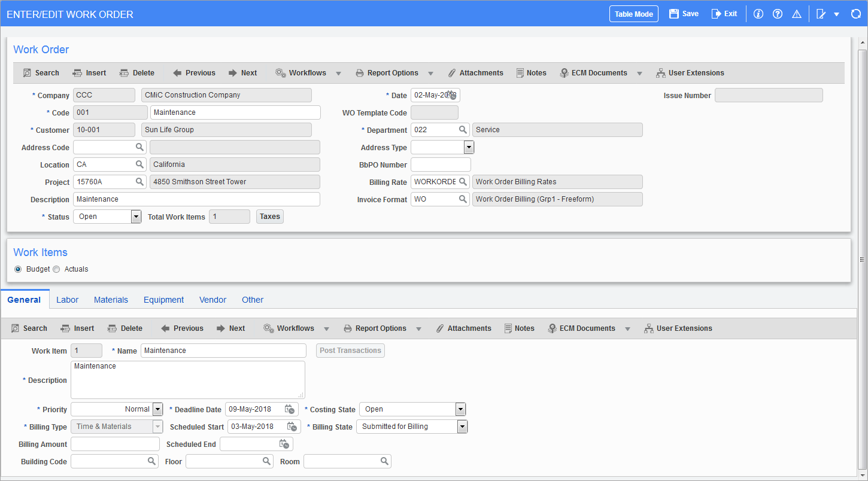Click the calendar icon beside Deadline Date
Image resolution: width=868 pixels, height=481 pixels.
pos(289,409)
